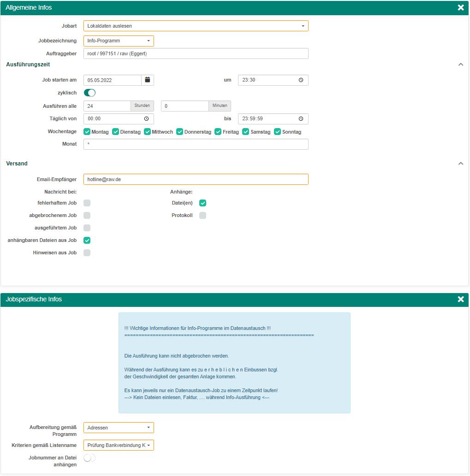Close the Allgemeine Infos panel
This screenshot has width=470, height=476.
click(460, 8)
